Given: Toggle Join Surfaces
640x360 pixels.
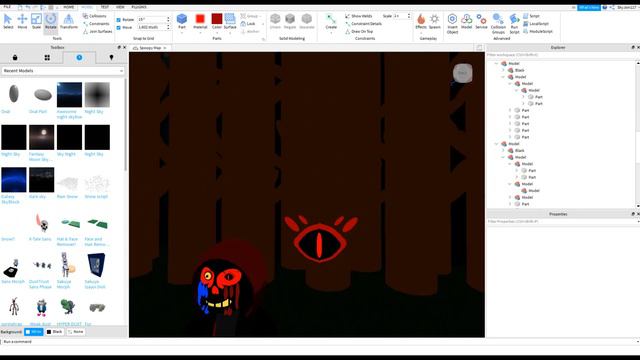Looking at the screenshot, I should (x=98, y=31).
